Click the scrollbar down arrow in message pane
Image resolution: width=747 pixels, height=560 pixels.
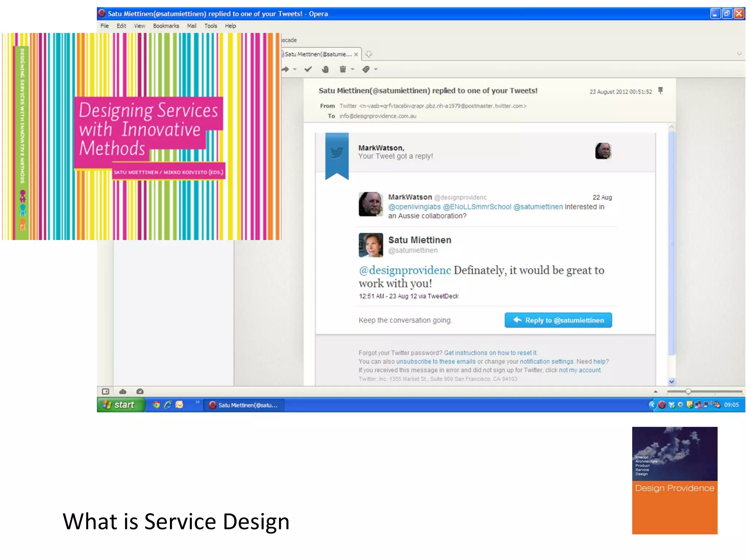[x=671, y=382]
